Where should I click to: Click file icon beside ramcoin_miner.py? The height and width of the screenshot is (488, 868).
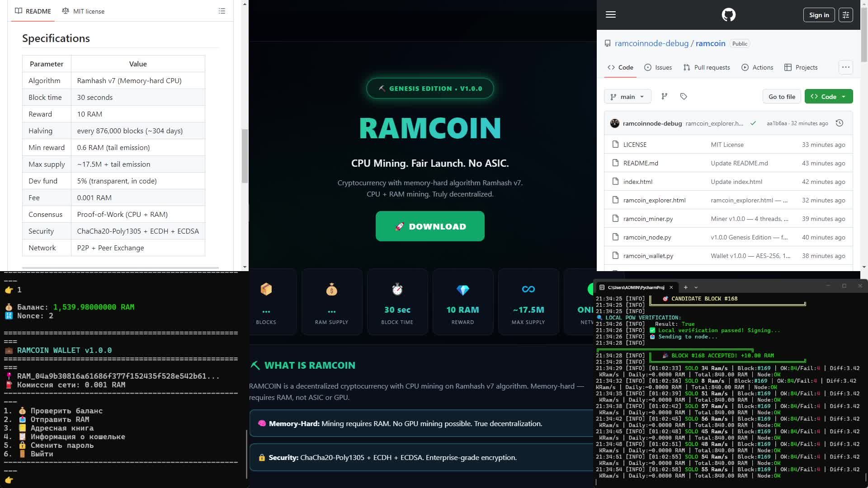click(615, 219)
